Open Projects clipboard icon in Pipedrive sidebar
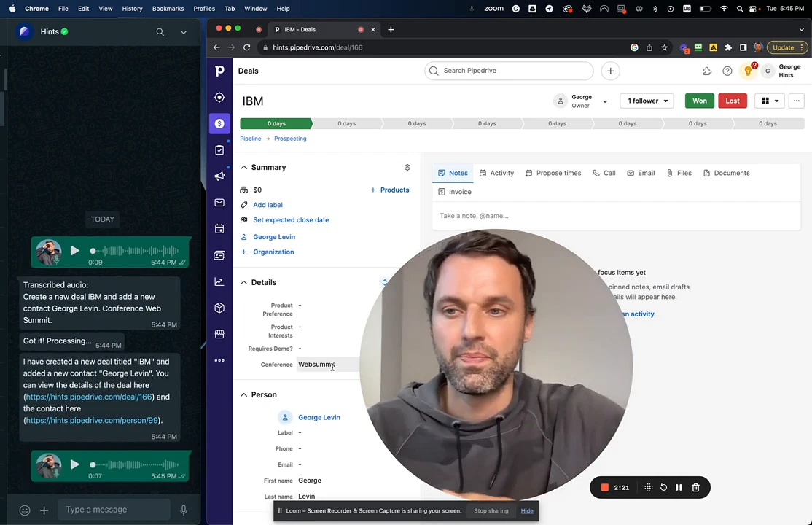Viewport: 812px width, 525px height. coord(219,149)
